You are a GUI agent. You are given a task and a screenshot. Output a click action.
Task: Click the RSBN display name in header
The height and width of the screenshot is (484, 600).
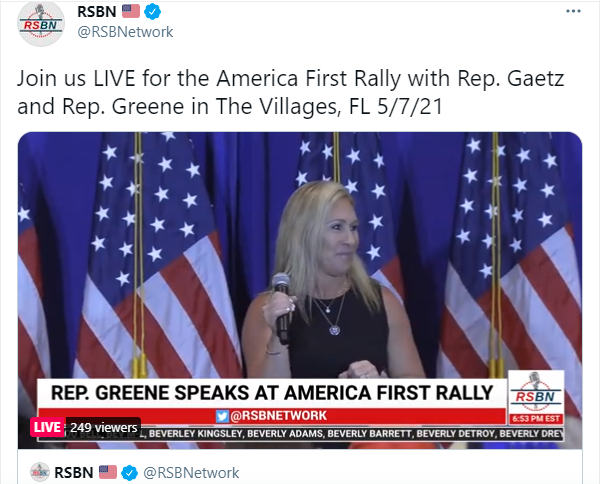click(x=97, y=12)
